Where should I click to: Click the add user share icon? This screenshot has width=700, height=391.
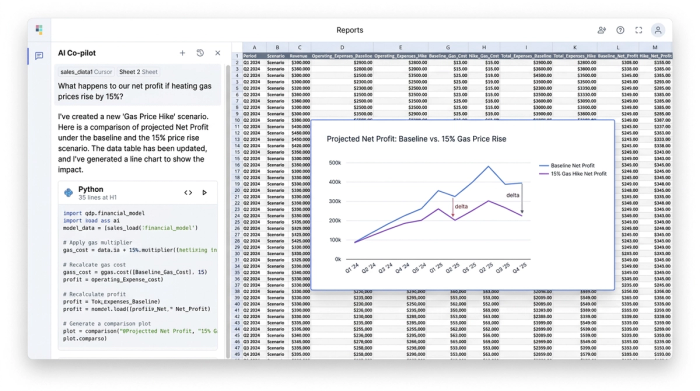pos(601,30)
